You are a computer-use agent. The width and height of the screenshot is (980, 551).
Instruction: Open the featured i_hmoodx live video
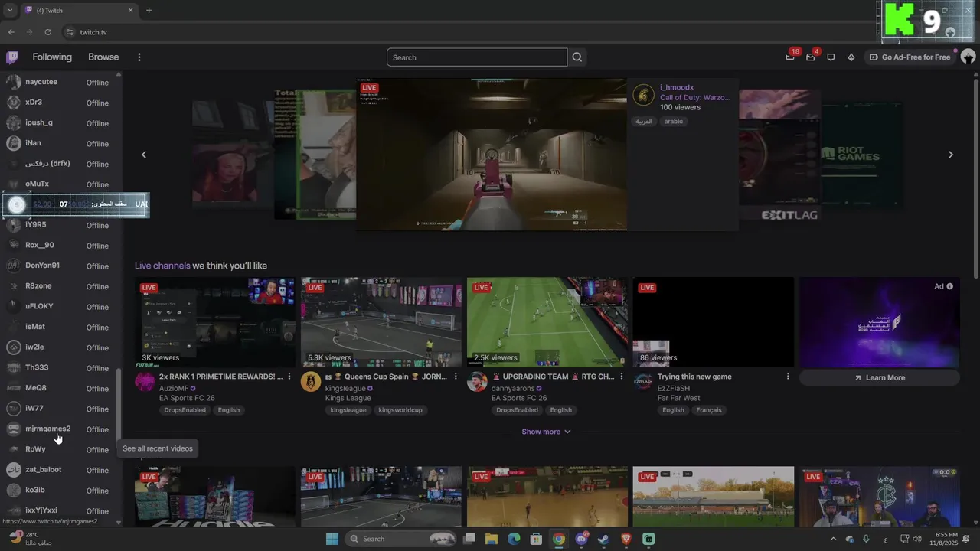click(x=492, y=154)
